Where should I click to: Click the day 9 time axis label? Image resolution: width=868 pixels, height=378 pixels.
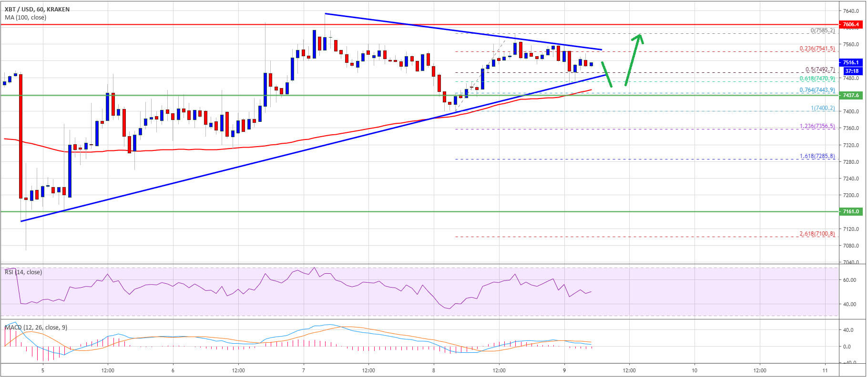(x=564, y=370)
